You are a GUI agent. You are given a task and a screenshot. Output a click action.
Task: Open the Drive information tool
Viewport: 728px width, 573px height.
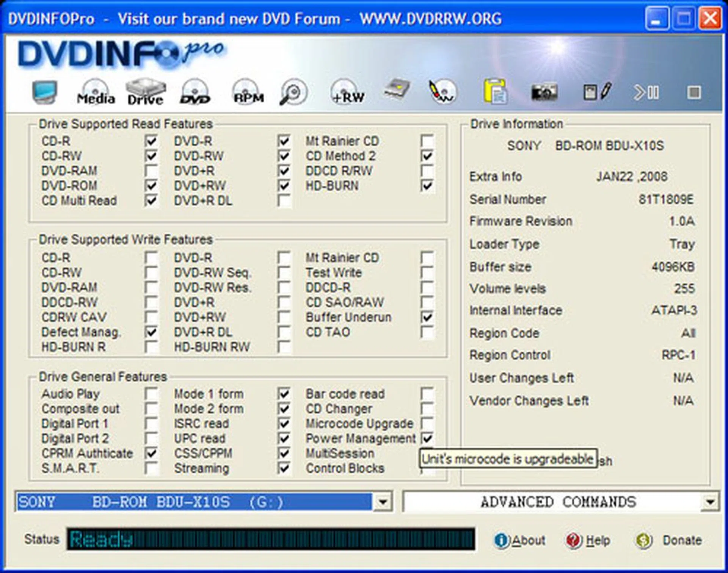pos(145,91)
